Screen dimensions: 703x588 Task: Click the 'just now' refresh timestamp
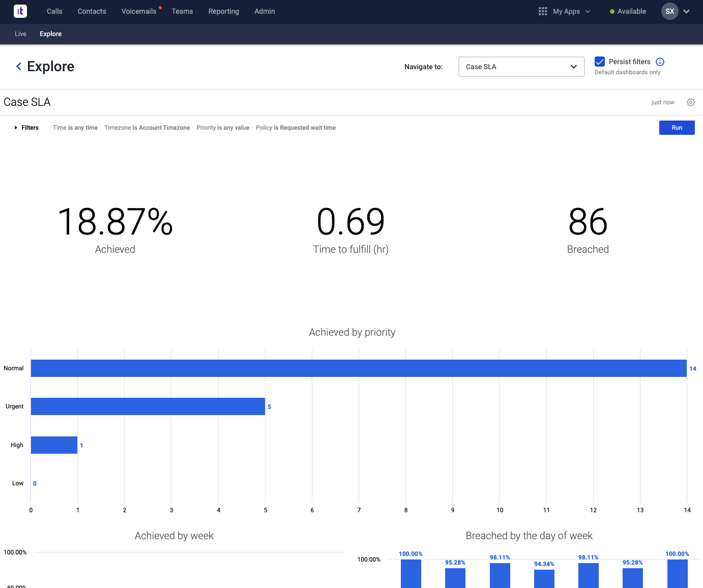pyautogui.click(x=663, y=102)
